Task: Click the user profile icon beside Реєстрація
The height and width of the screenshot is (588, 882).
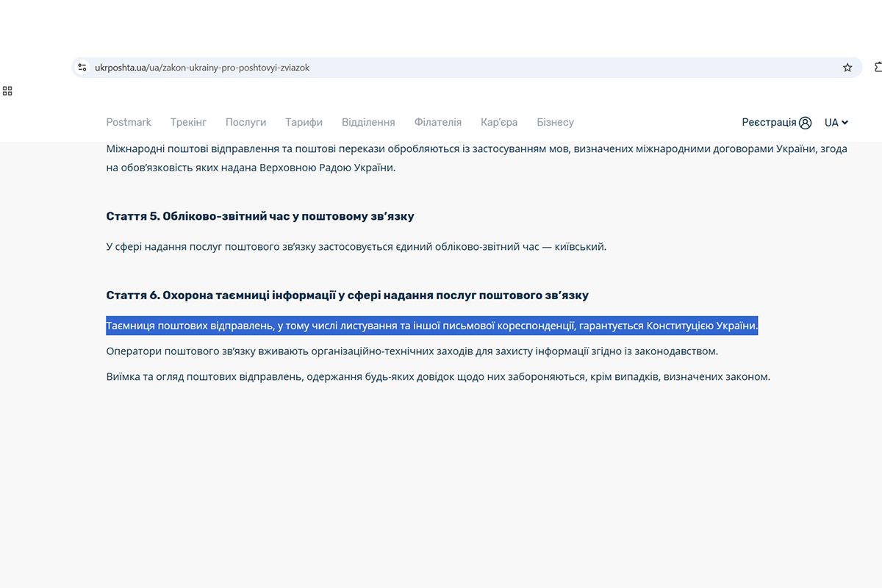Action: click(806, 123)
